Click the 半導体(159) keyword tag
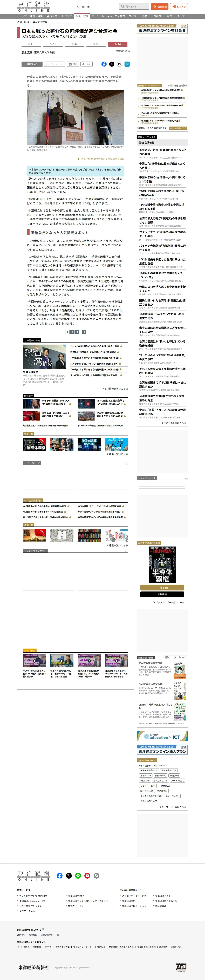This screenshot has width=205, height=980. (146, 775)
